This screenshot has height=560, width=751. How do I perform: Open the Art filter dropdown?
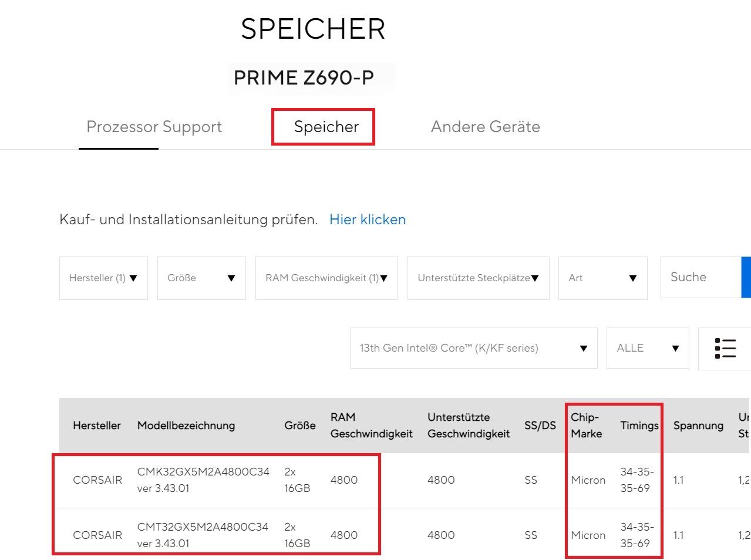click(x=602, y=278)
